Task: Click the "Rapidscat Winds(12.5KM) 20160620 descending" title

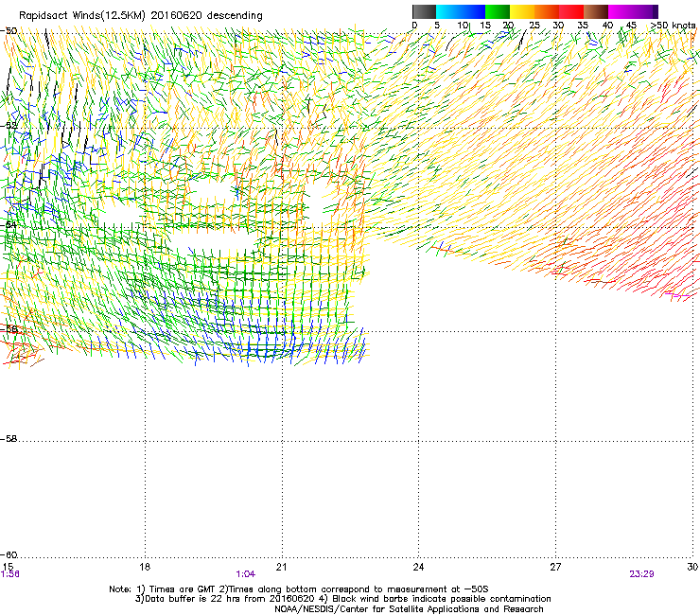Action: 141,15
